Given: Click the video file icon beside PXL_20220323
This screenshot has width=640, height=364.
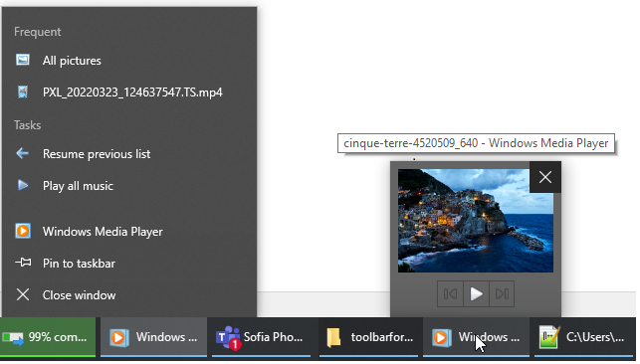Looking at the screenshot, I should 23,91.
